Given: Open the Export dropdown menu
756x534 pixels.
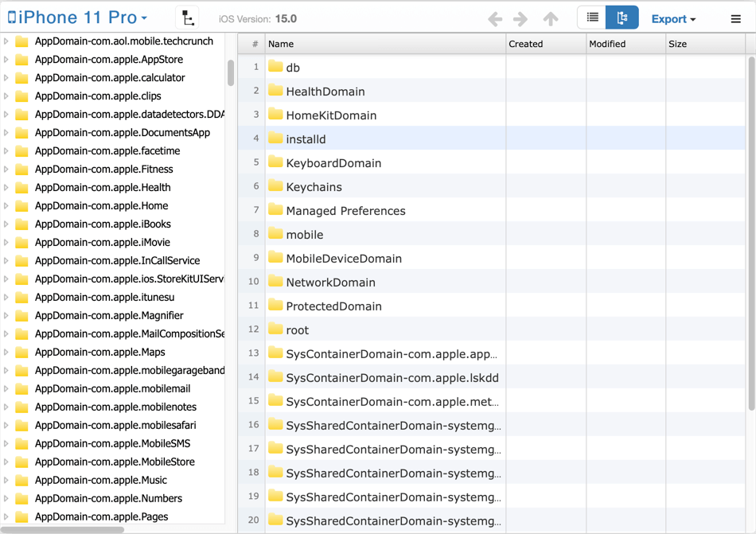Looking at the screenshot, I should pyautogui.click(x=673, y=19).
